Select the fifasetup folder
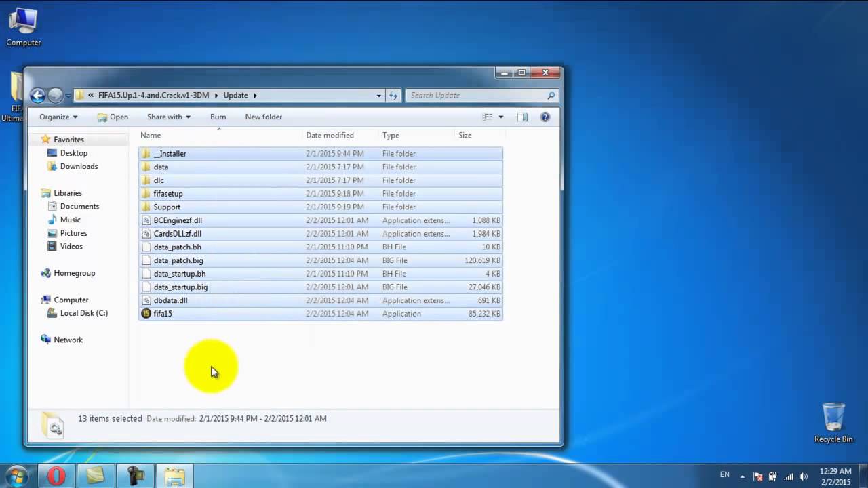 click(x=321, y=194)
